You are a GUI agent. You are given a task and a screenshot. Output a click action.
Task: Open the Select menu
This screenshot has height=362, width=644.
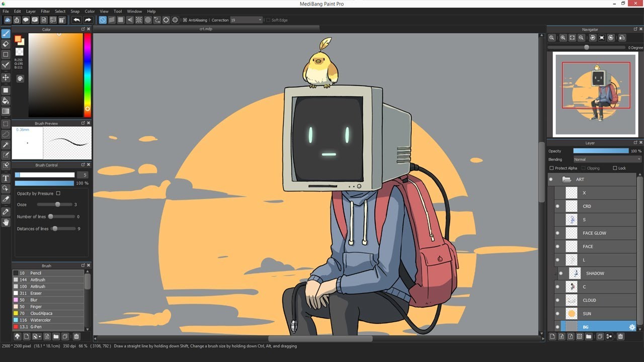click(x=60, y=11)
